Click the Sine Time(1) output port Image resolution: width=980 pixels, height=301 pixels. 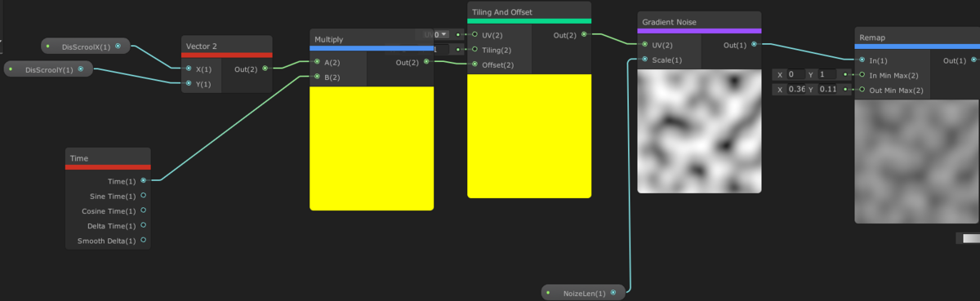[144, 196]
